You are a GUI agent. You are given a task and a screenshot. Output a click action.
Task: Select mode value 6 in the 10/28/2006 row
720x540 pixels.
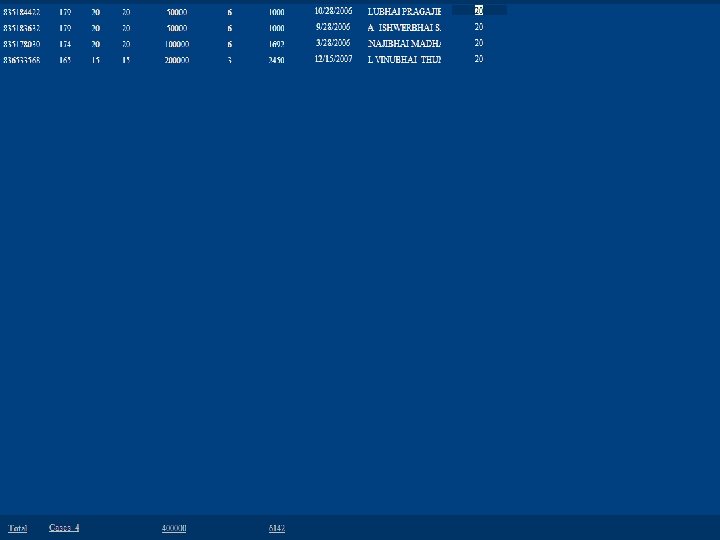[230, 12]
